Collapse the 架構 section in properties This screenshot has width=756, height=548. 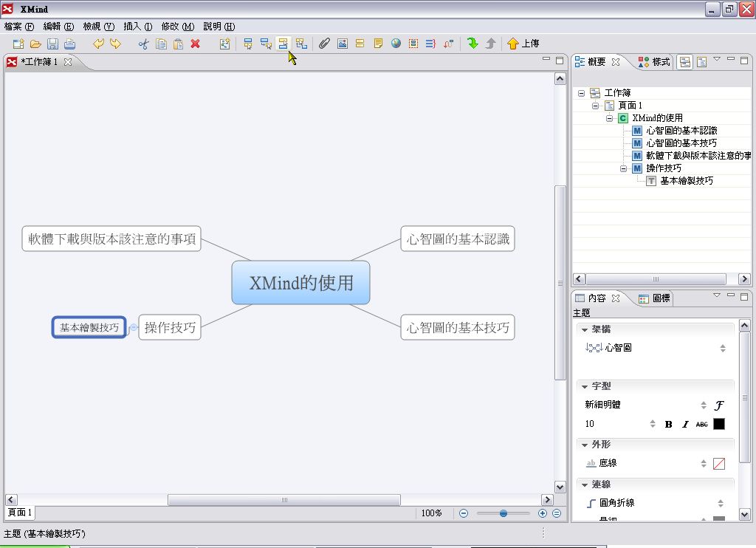[x=585, y=330]
